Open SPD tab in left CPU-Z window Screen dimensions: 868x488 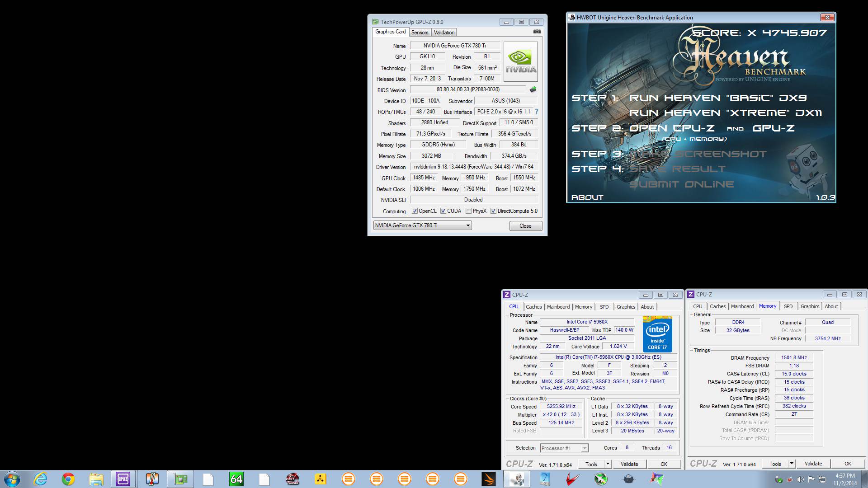coord(604,307)
